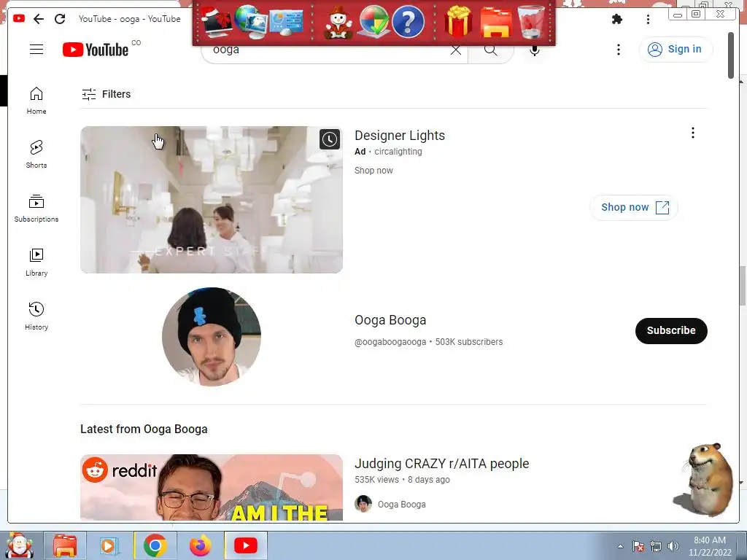Open the search Filters panel

coord(106,94)
